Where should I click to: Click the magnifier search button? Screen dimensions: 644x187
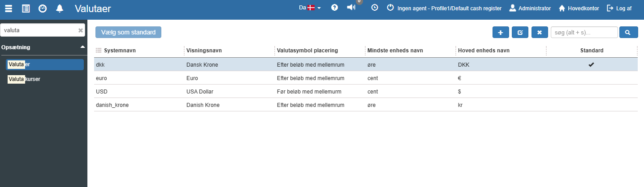(x=628, y=32)
